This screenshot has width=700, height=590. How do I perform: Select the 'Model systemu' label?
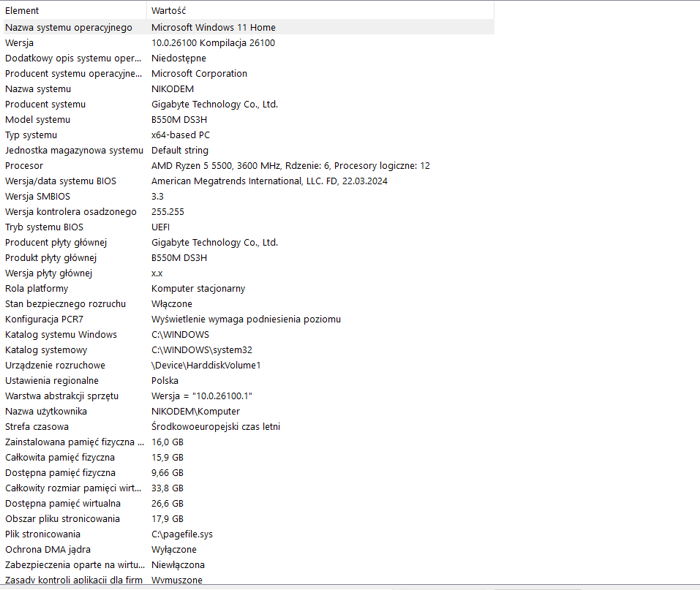pos(38,120)
